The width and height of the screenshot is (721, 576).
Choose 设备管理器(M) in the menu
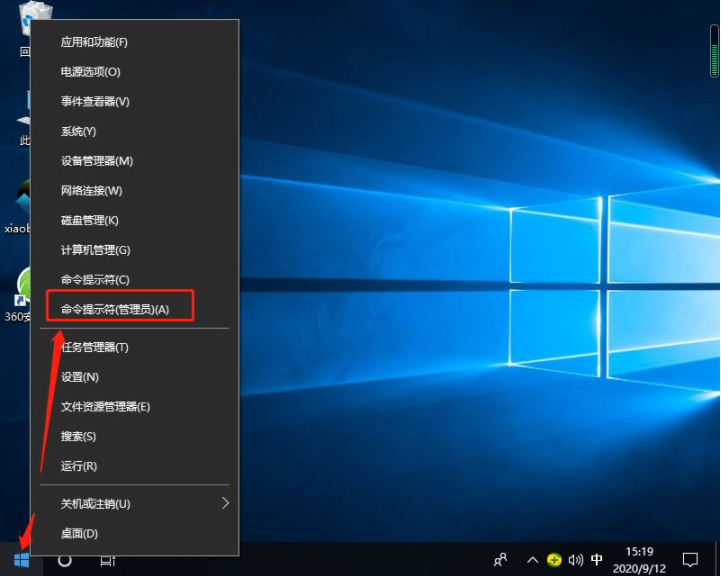97,161
